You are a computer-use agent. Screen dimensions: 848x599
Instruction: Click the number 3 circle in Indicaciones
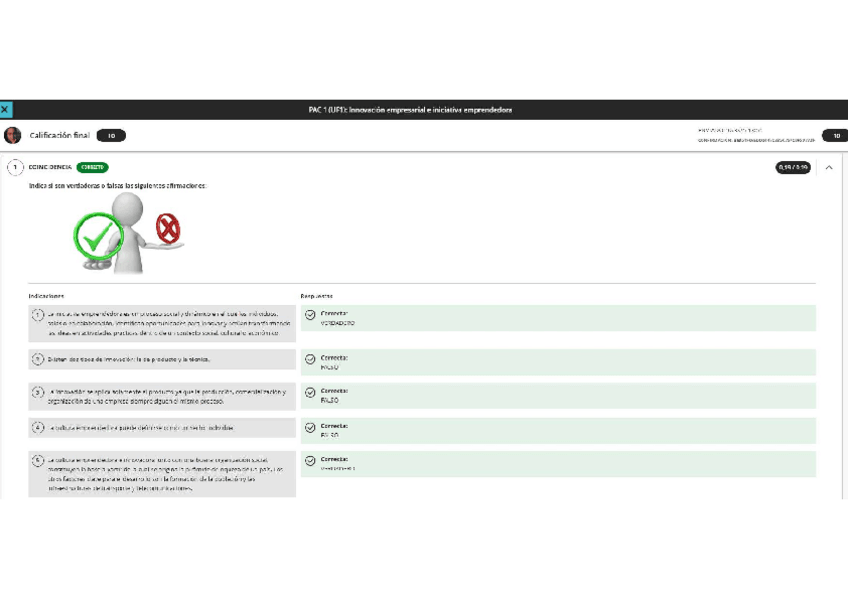[37, 392]
